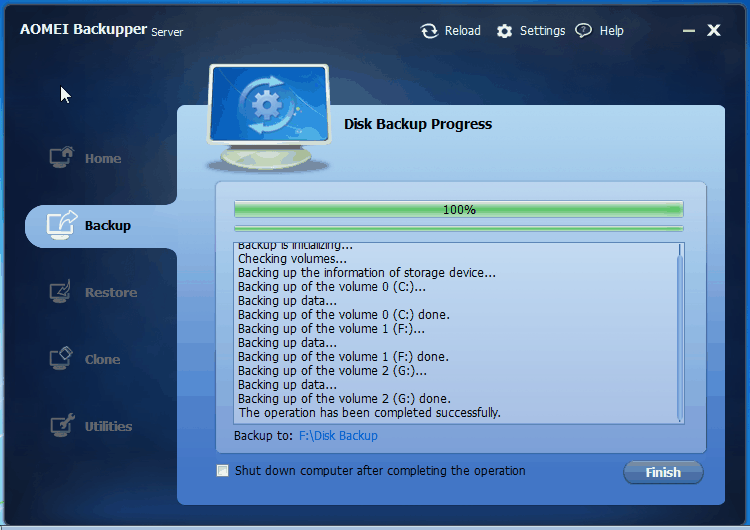
Task: Open Settings via its text label
Action: point(542,31)
